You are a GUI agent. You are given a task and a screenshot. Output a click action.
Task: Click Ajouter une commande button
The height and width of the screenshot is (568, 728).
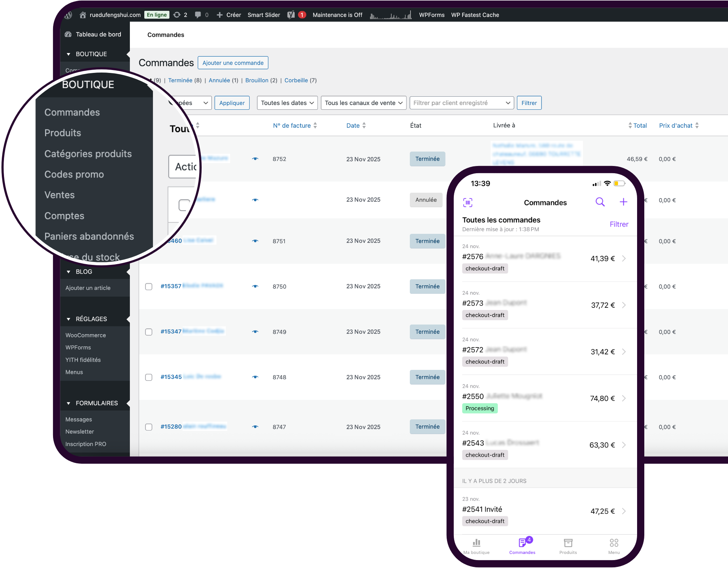(233, 63)
